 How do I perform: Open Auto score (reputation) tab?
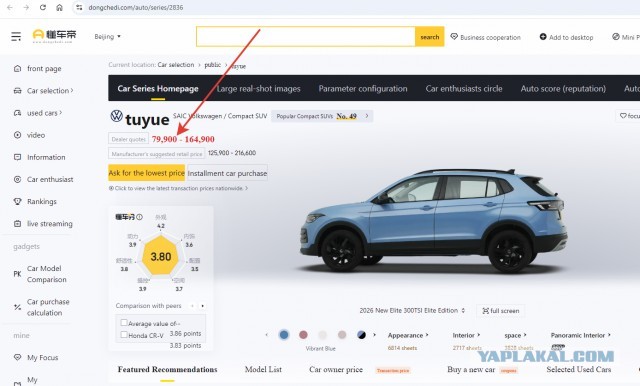point(563,89)
